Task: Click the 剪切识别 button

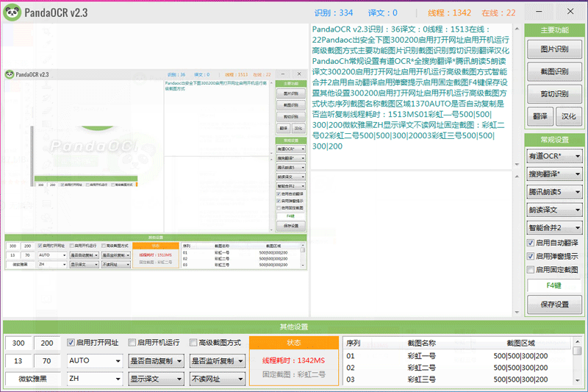Action: 554,94
